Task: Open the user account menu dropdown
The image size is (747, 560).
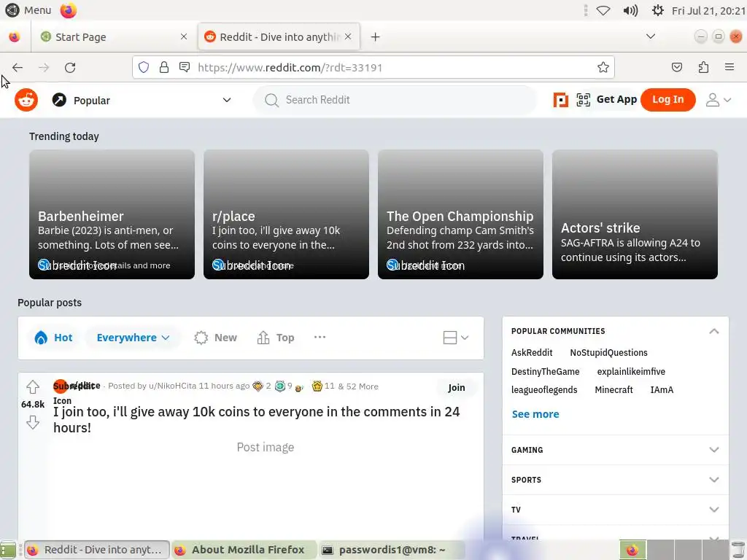Action: pyautogui.click(x=719, y=100)
